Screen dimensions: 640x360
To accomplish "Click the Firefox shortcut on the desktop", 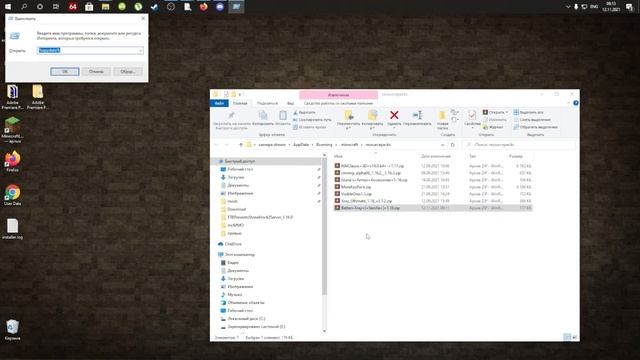I will click(12, 161).
